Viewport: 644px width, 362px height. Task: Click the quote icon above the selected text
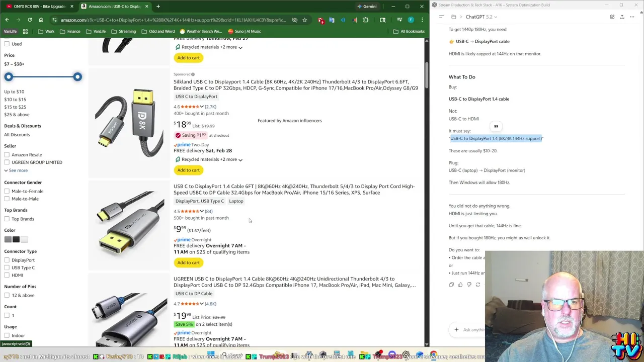(x=496, y=127)
